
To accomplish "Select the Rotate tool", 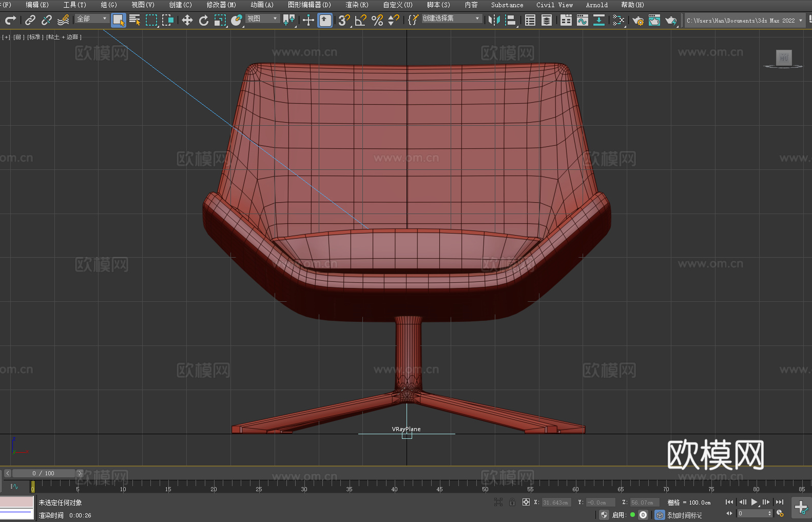I will pos(204,20).
